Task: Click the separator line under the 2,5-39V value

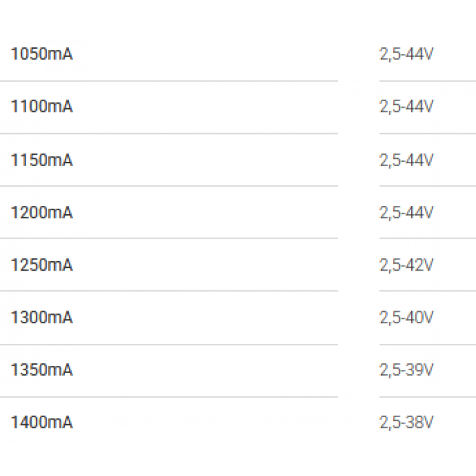Action: coord(427,396)
